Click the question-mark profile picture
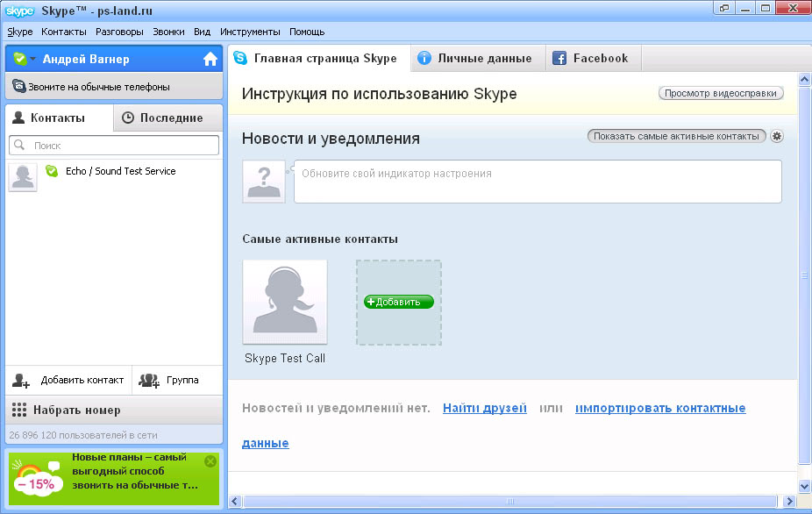This screenshot has height=514, width=812. click(264, 182)
